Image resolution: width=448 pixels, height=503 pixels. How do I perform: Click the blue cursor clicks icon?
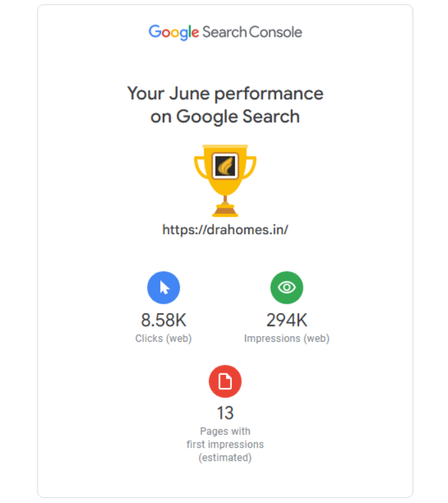[x=164, y=287]
